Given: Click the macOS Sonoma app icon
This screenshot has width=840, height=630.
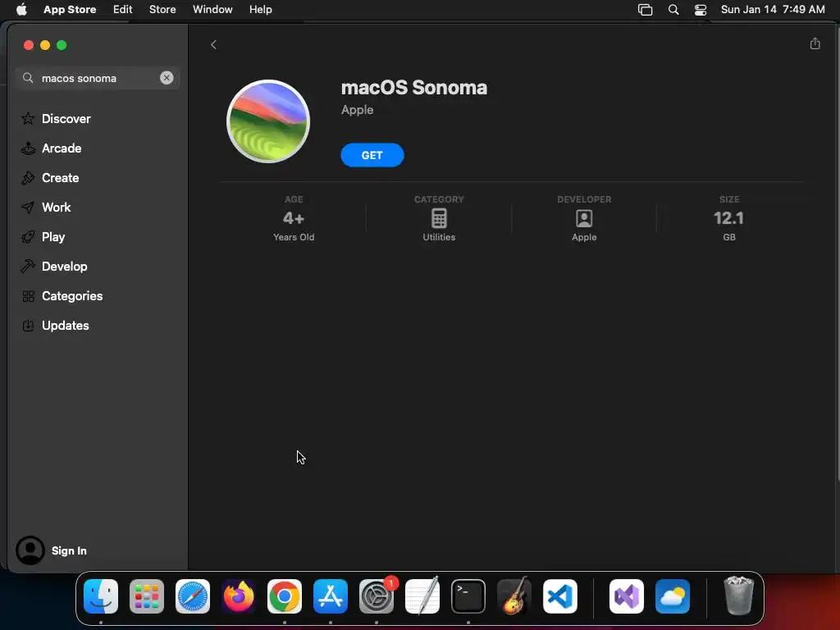Looking at the screenshot, I should click(x=268, y=121).
